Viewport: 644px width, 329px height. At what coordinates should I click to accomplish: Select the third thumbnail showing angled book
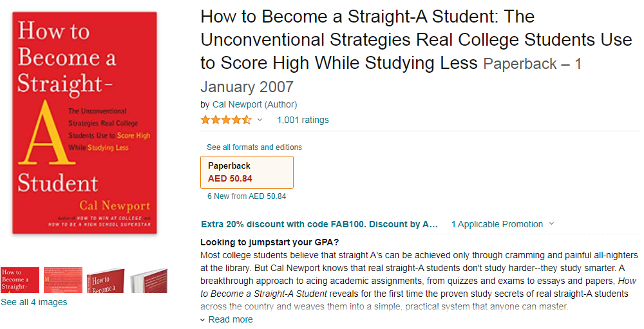click(106, 280)
